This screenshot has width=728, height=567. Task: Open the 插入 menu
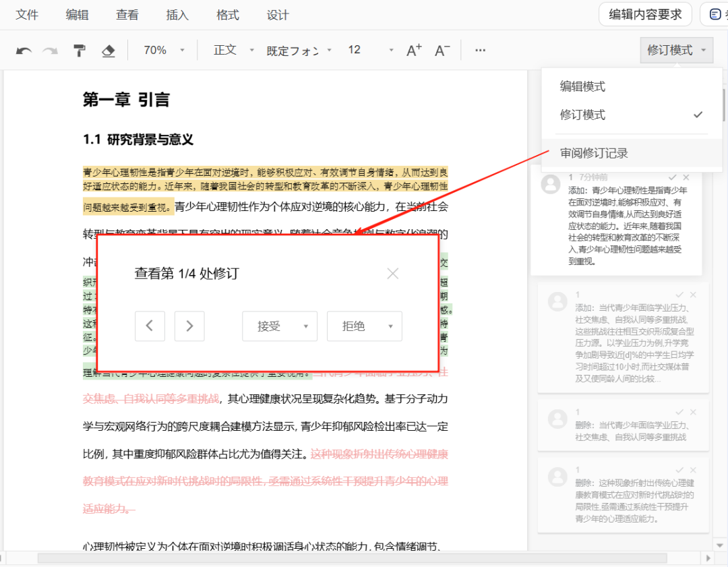177,15
